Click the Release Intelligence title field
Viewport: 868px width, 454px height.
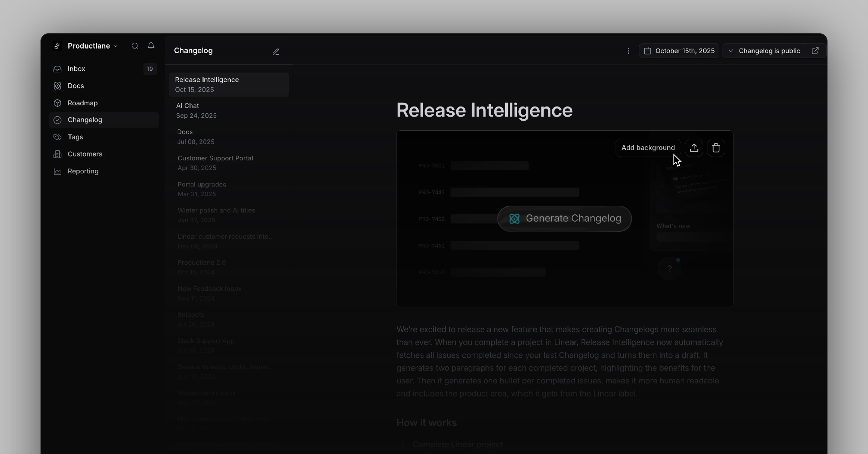point(484,110)
